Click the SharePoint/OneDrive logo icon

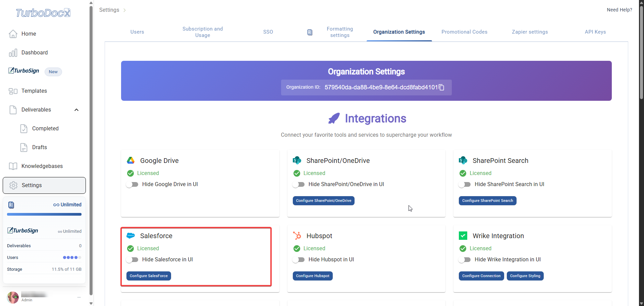pyautogui.click(x=297, y=161)
